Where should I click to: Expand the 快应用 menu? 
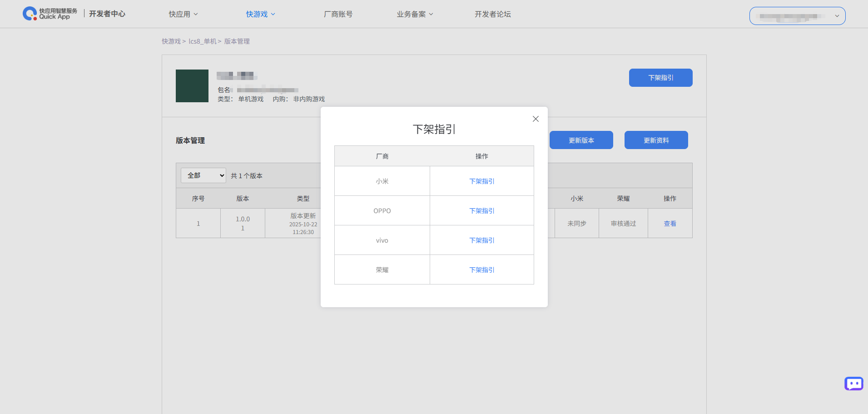183,14
